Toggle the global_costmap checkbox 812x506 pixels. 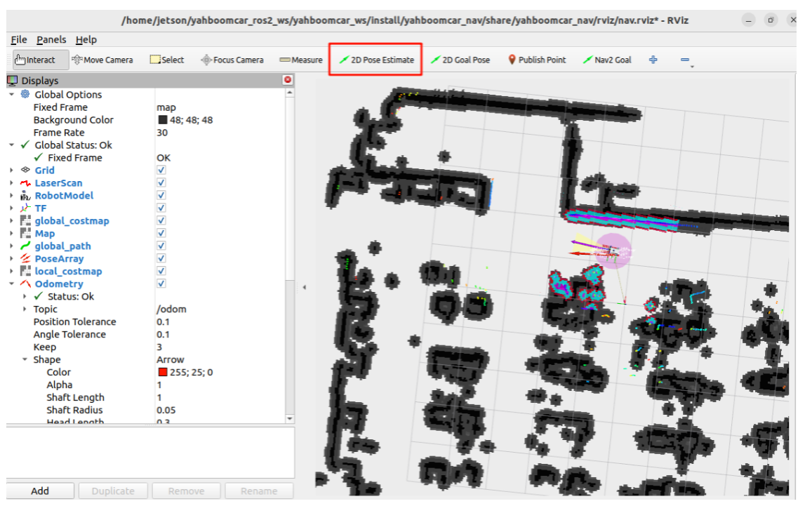[161, 220]
